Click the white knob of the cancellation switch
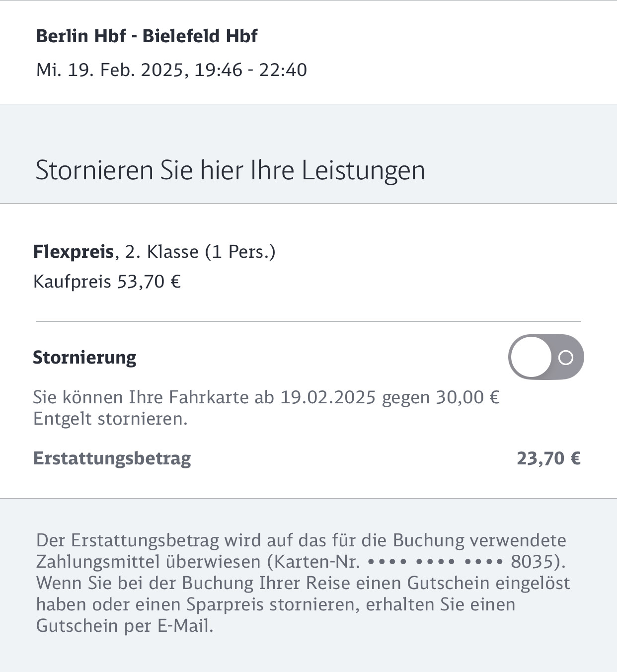This screenshot has height=672, width=617. [530, 357]
